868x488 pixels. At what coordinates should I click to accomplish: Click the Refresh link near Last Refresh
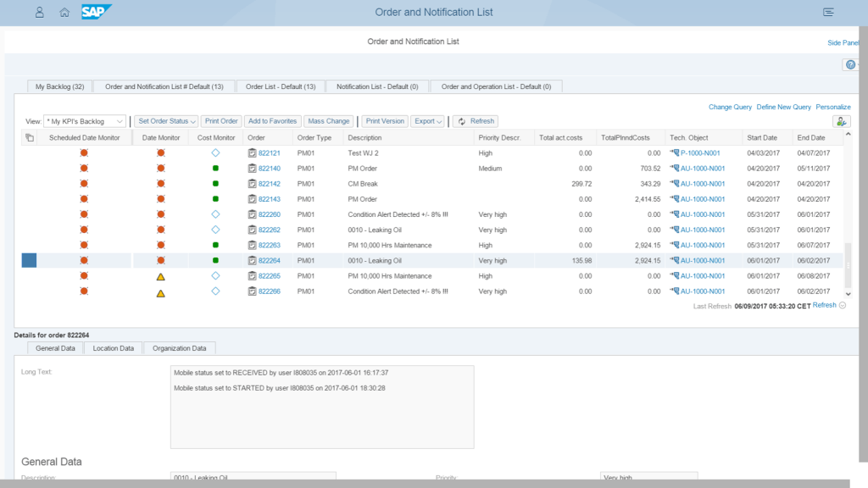coord(824,305)
